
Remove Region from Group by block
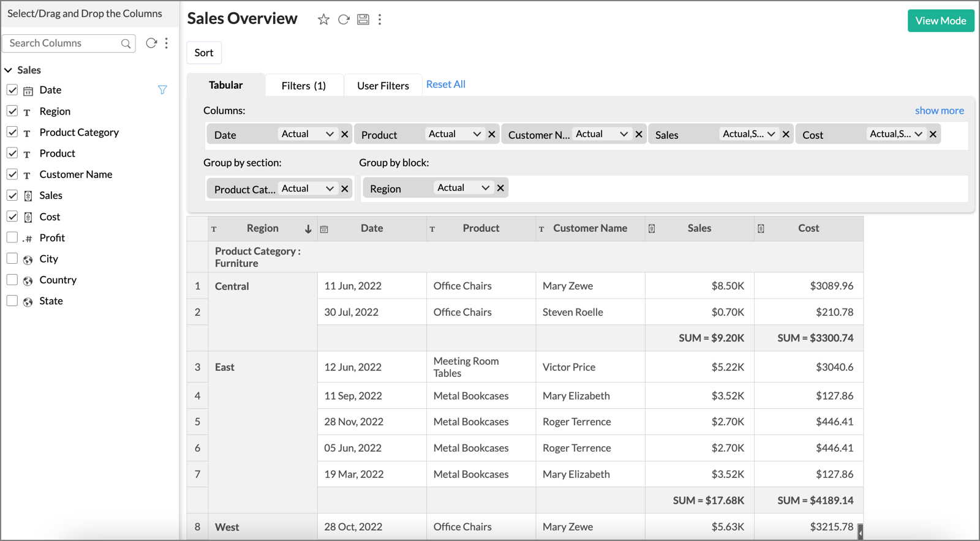tap(500, 188)
